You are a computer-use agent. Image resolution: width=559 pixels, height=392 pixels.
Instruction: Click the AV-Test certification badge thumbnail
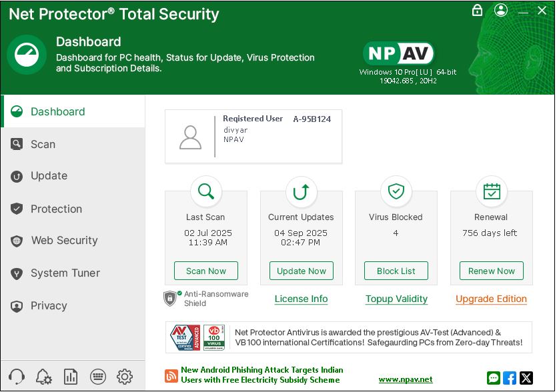coord(185,338)
